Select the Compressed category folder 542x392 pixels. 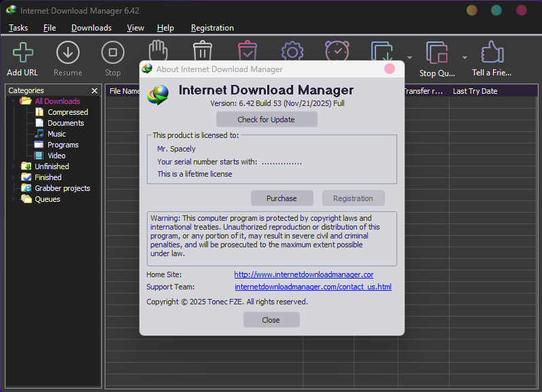pyautogui.click(x=67, y=112)
